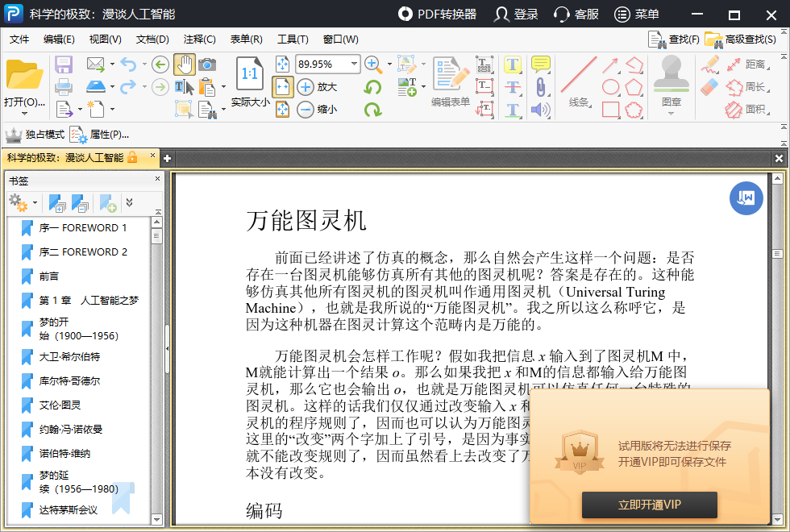Image resolution: width=790 pixels, height=532 pixels.
Task: Select the snapshot camera tool
Action: tap(207, 64)
